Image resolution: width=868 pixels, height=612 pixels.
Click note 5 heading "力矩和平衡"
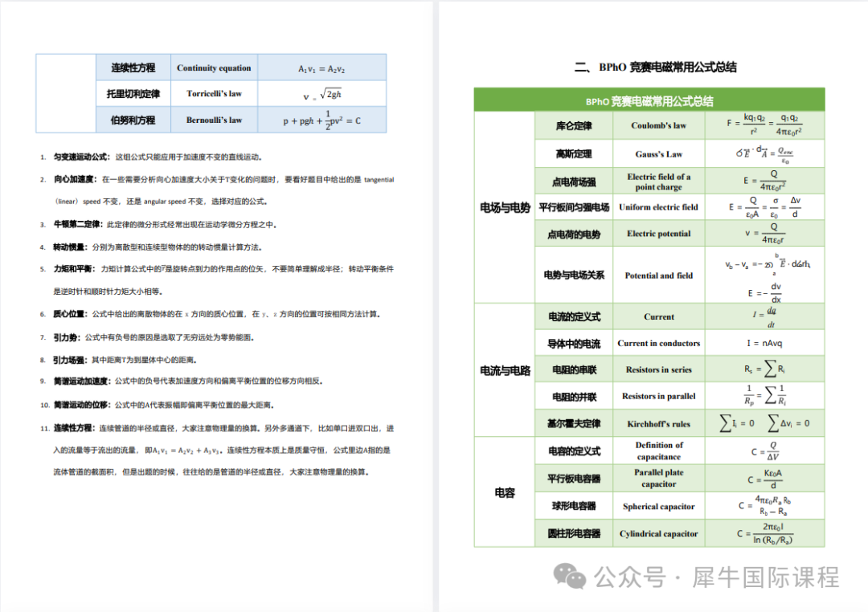click(x=74, y=269)
